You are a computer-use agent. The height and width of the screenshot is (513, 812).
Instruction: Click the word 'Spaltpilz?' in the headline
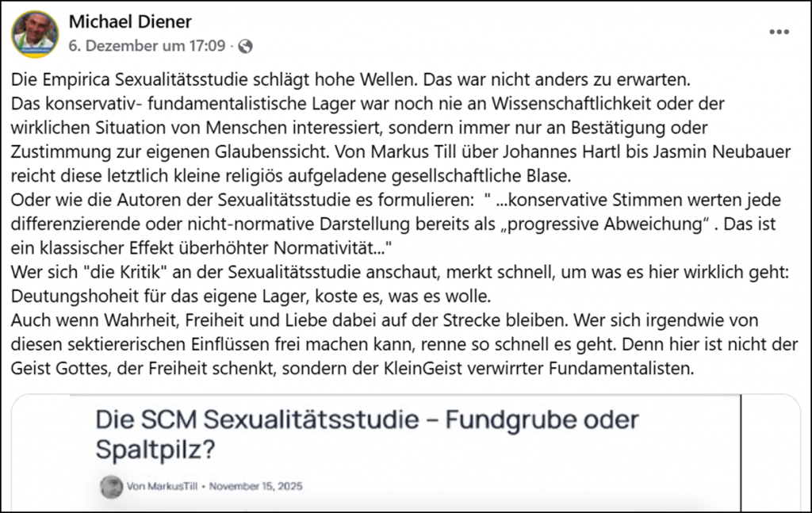tap(155, 450)
